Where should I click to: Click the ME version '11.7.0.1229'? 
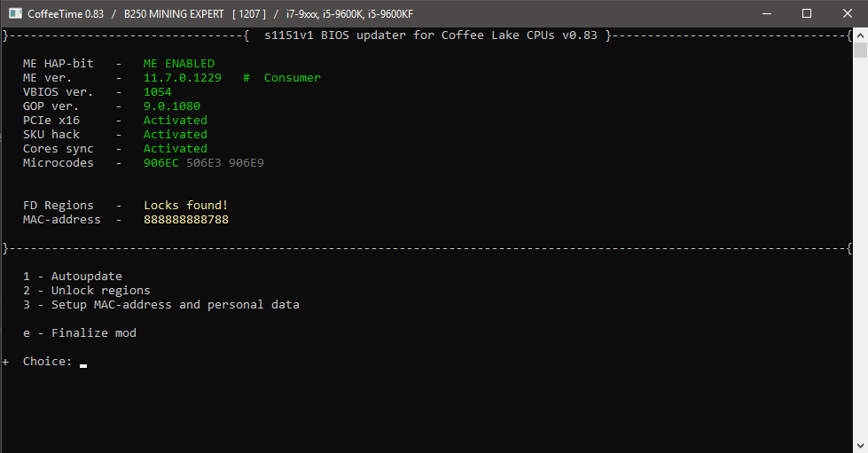[182, 77]
